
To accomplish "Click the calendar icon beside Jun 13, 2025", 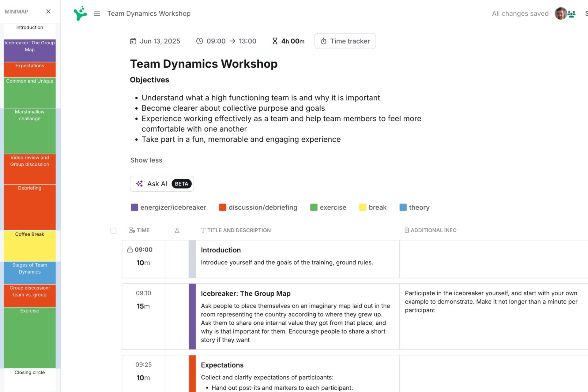I will coord(133,41).
